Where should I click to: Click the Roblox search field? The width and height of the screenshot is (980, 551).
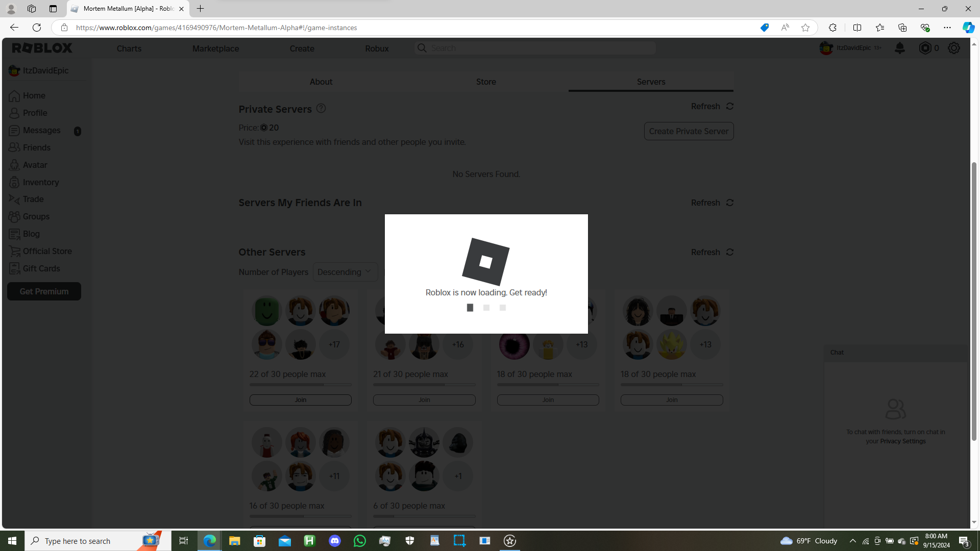click(x=535, y=48)
